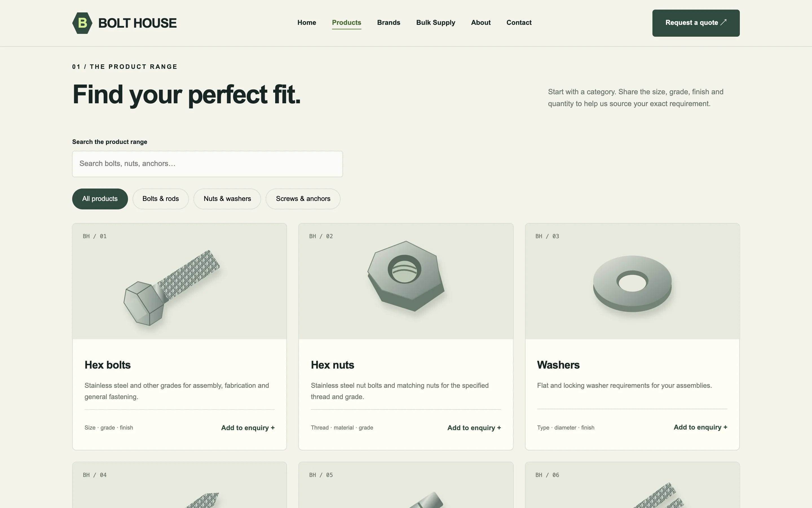Filter by Screws & anchors
This screenshot has height=508, width=812.
[303, 199]
